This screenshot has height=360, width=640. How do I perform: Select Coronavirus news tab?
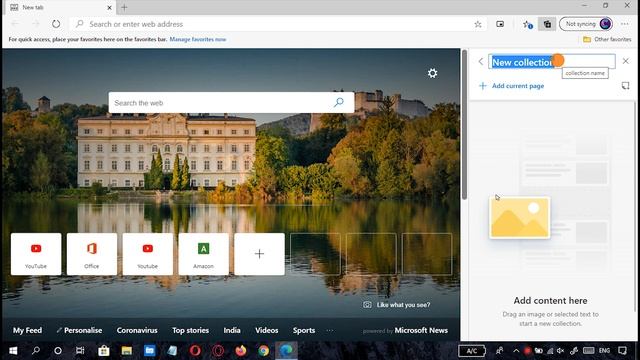(137, 330)
